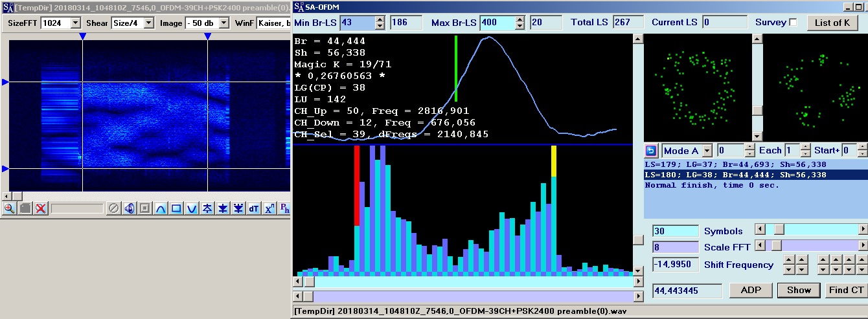The image size is (868, 319).
Task: Click the red bar in channel histogram
Action: point(357,186)
